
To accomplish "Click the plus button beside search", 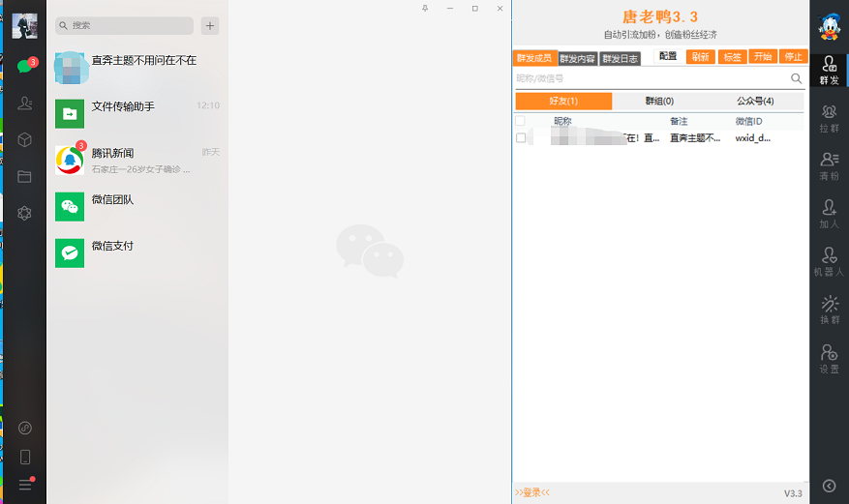I will 210,25.
